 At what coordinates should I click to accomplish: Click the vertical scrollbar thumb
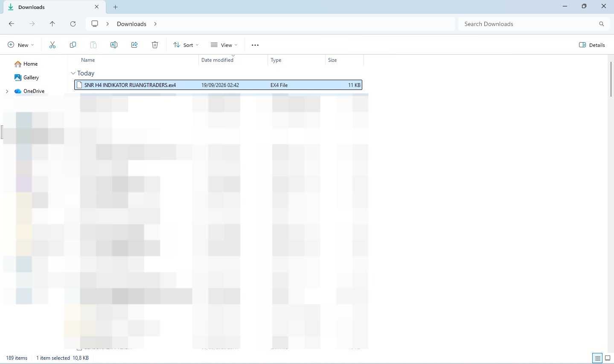tap(611, 79)
